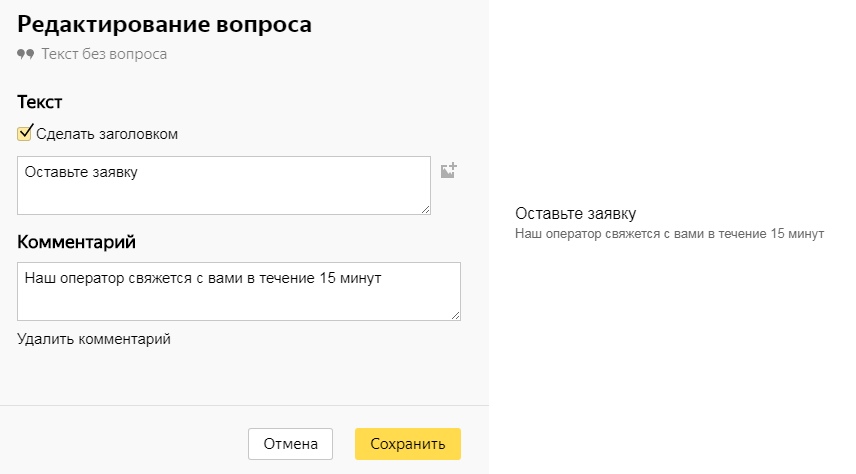This screenshot has width=856, height=474.
Task: Focus the comment field about operator callback
Action: tap(238, 291)
